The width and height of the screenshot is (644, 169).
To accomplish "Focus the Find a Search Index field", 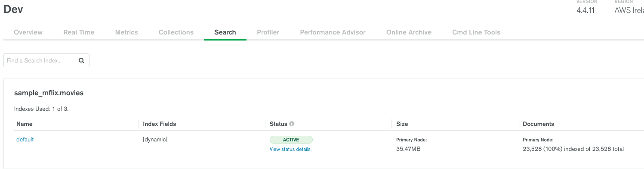I will [x=46, y=61].
